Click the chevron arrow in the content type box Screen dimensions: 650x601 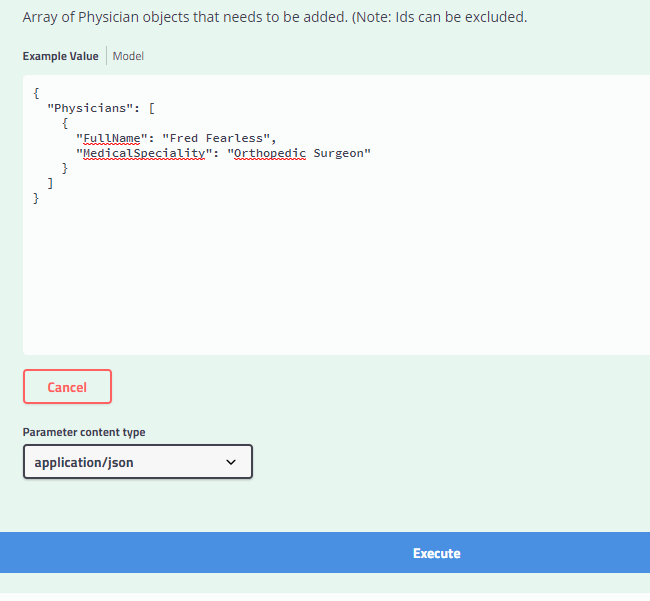pyautogui.click(x=231, y=462)
